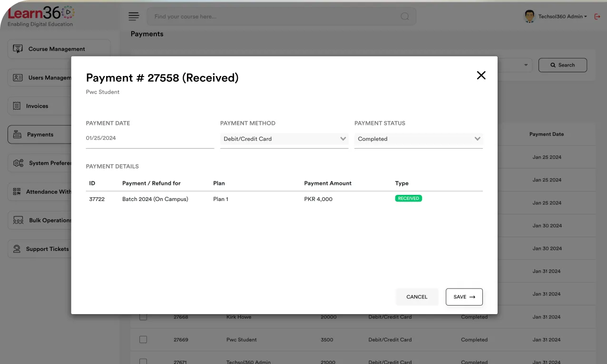Screen dimensions: 607x364
Task: Click the Payments sidebar icon
Action: pos(17,134)
